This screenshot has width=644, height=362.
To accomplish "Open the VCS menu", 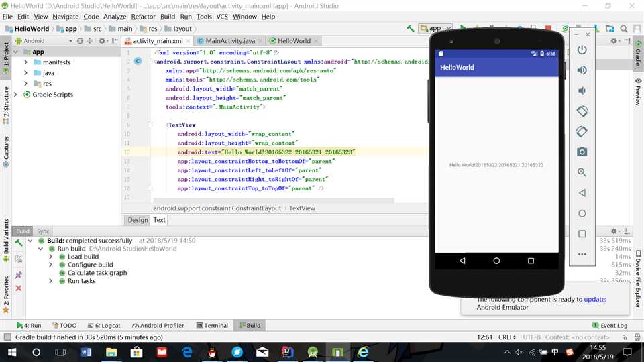I will (222, 16).
